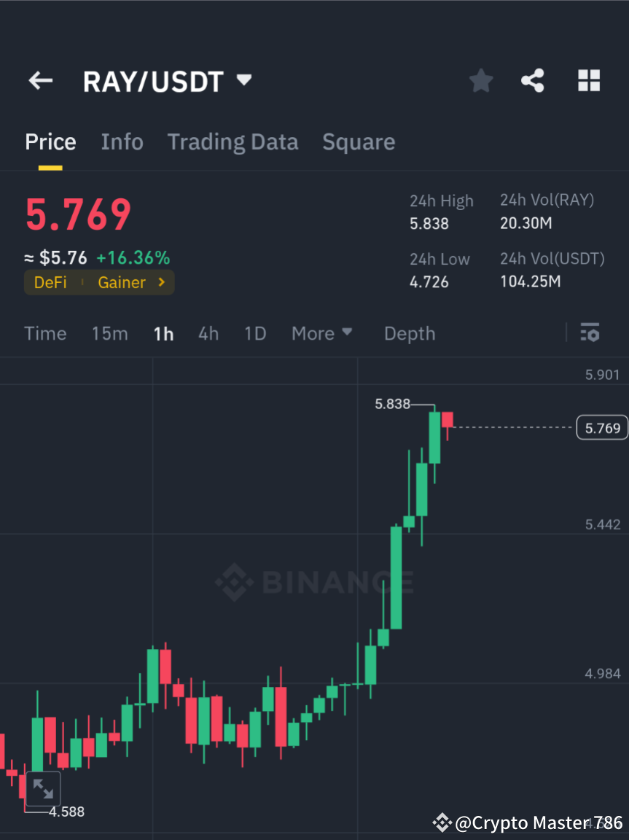Star RAY/USDT as a favorite
Screen dimensions: 629x840
click(480, 81)
